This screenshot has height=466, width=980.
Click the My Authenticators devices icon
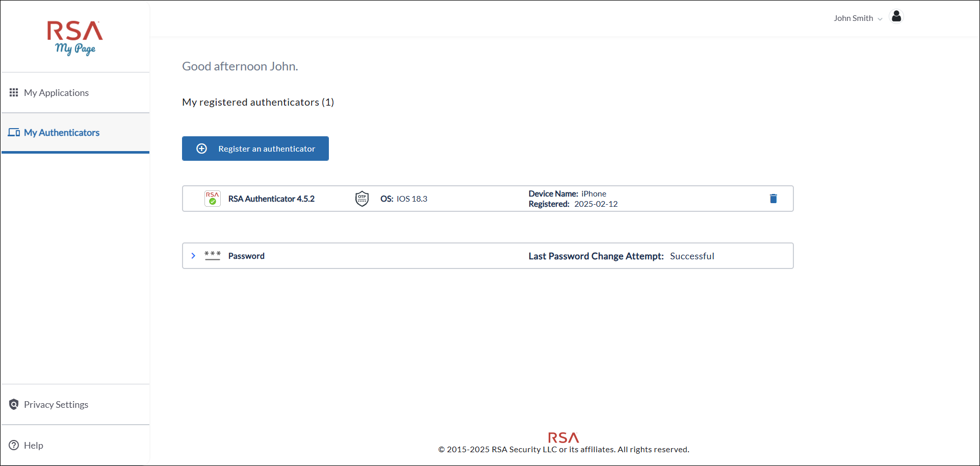pos(14,133)
